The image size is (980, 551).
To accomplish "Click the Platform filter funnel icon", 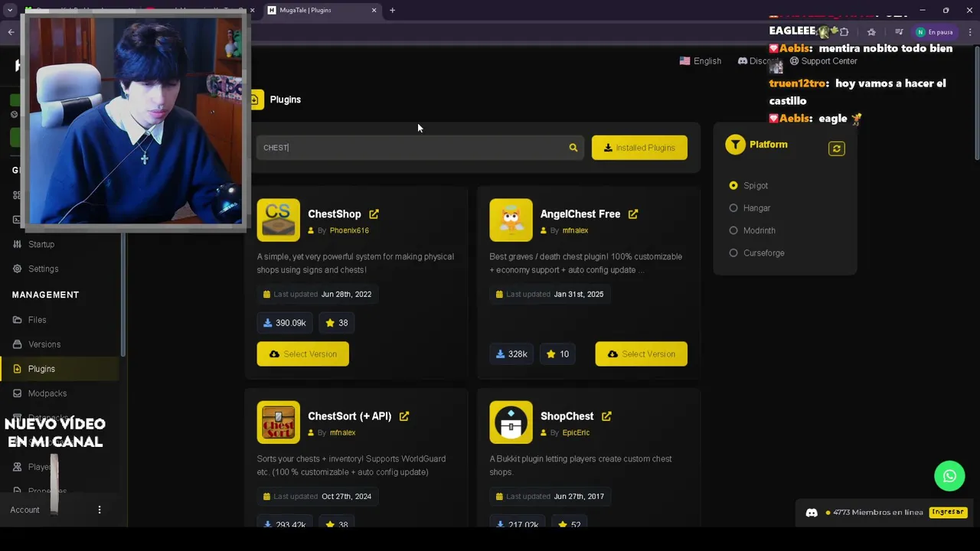I will [x=735, y=145].
